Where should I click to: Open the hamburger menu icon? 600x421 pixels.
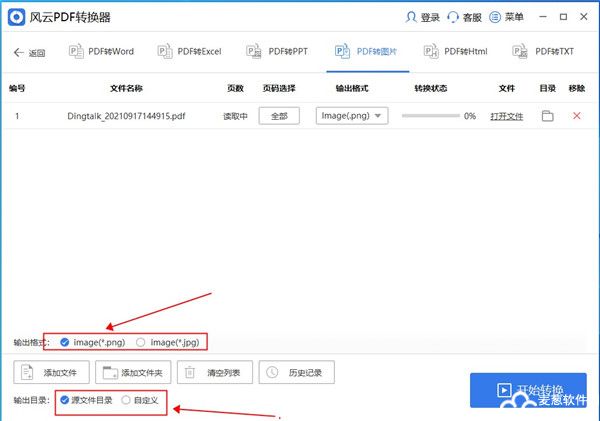pyautogui.click(x=496, y=17)
